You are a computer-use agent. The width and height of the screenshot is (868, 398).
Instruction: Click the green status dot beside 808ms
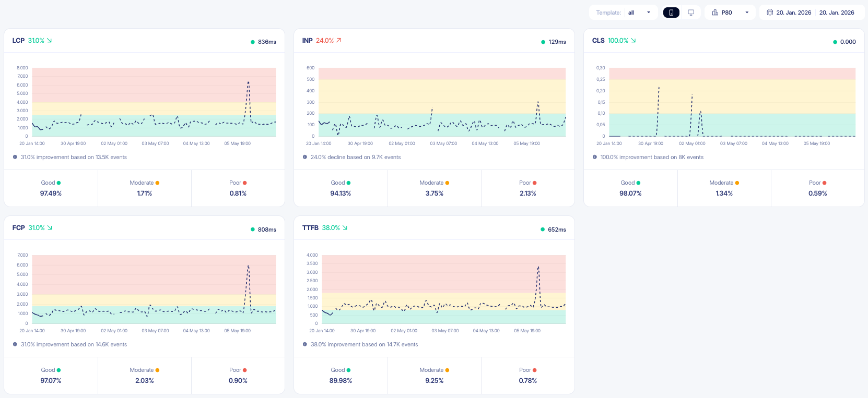point(252,230)
